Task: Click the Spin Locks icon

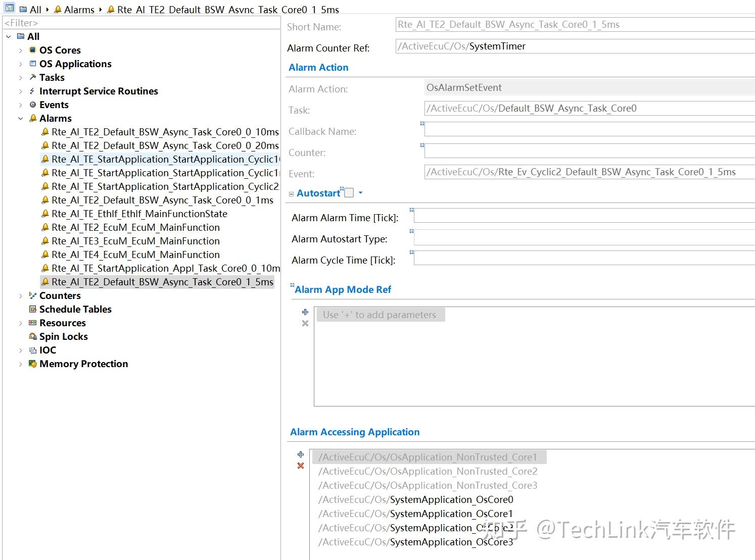Action: coord(33,336)
